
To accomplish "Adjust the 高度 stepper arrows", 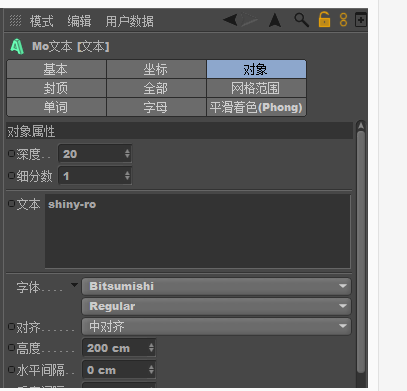I will [x=151, y=348].
